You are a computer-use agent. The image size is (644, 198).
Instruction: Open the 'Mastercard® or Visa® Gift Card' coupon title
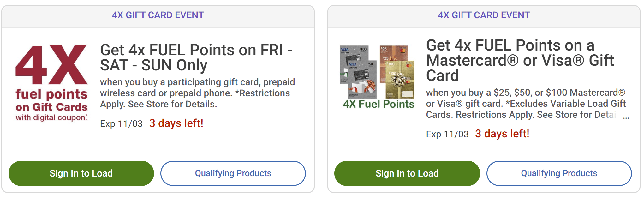tap(520, 60)
